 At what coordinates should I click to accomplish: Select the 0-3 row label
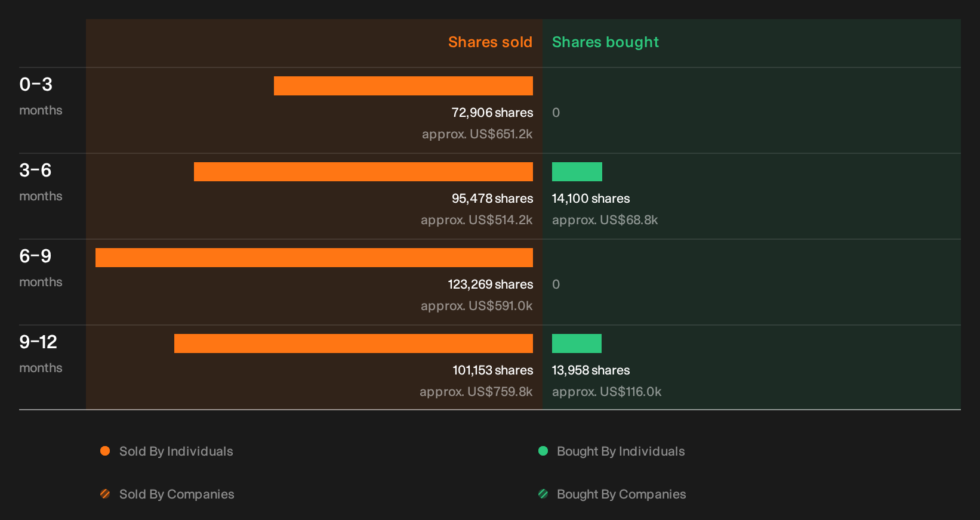pos(36,85)
